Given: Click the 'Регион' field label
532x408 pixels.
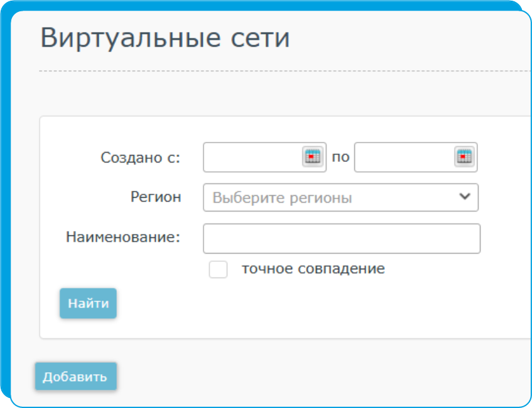Looking at the screenshot, I should tap(156, 197).
